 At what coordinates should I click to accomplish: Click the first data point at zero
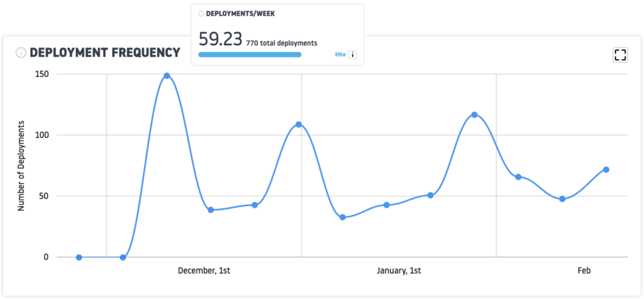79,257
